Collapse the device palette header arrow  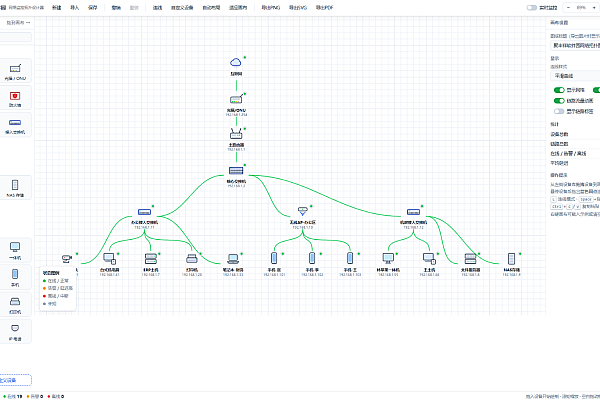click(x=28, y=23)
